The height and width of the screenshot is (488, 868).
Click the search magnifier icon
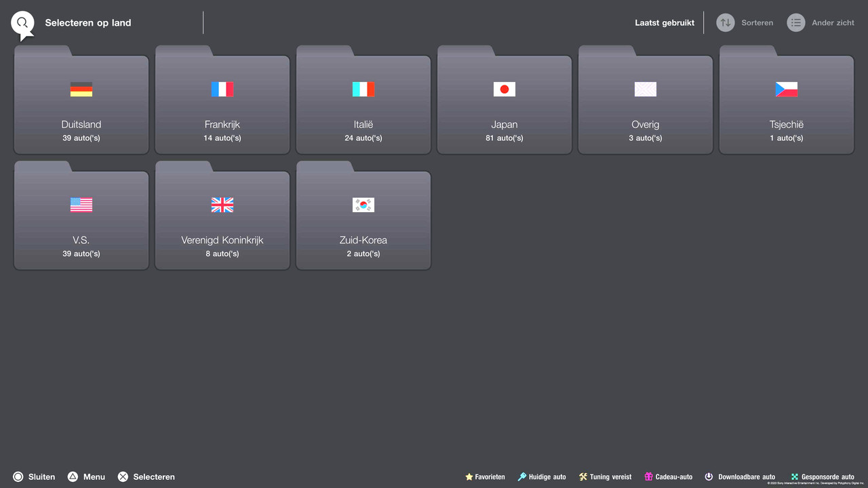click(22, 24)
